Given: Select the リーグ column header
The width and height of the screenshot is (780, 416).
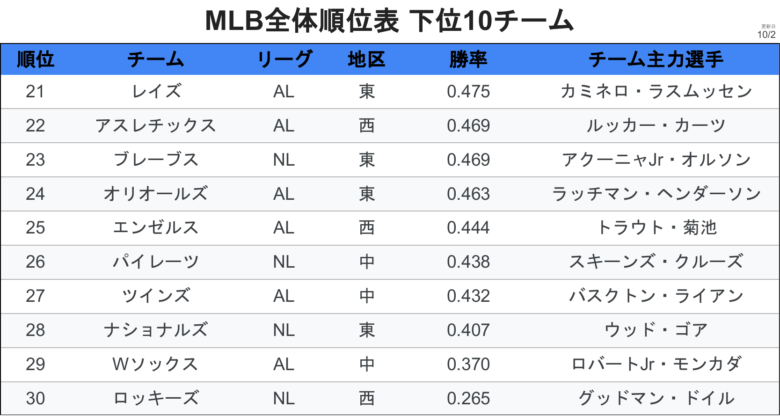Looking at the screenshot, I should 284,59.
